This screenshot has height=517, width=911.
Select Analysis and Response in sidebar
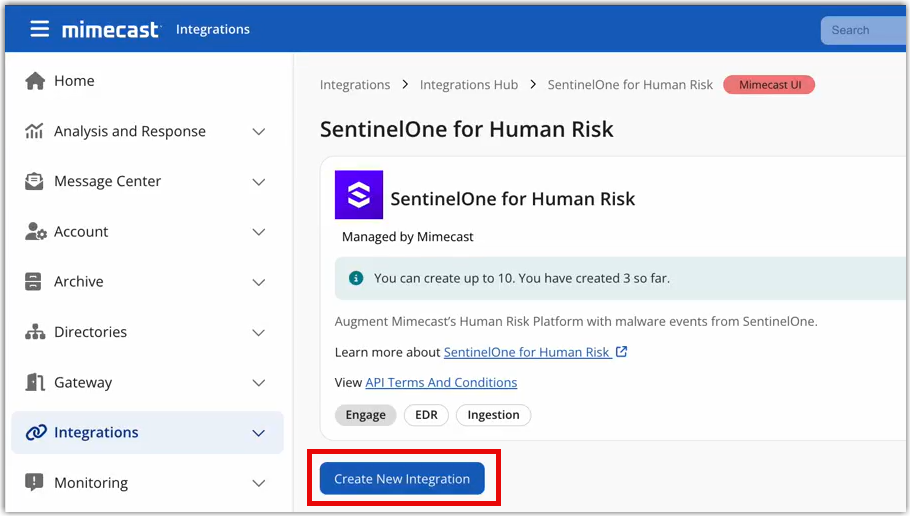pyautogui.click(x=130, y=131)
